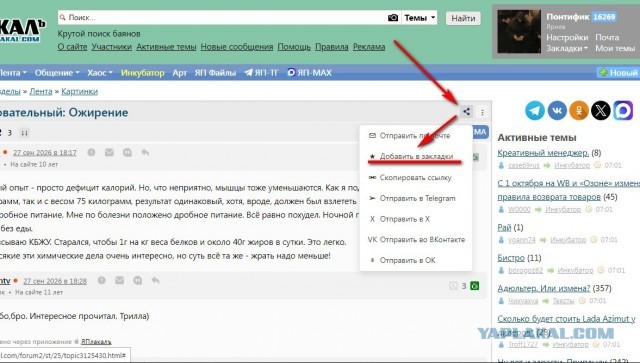Expand the Закладки dropdown
640x363 pixels.
(567, 48)
